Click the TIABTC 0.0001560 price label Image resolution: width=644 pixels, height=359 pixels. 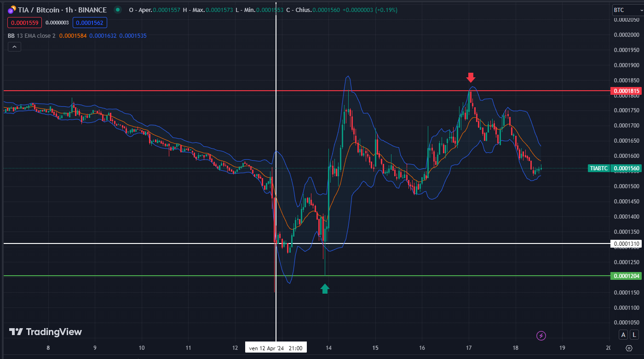point(615,168)
